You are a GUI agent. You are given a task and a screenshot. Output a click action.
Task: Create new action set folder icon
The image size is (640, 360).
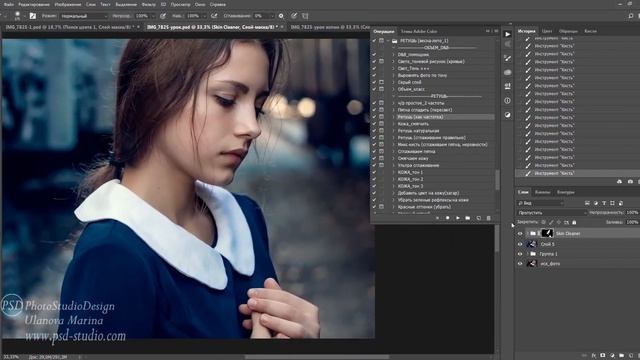pos(468,218)
